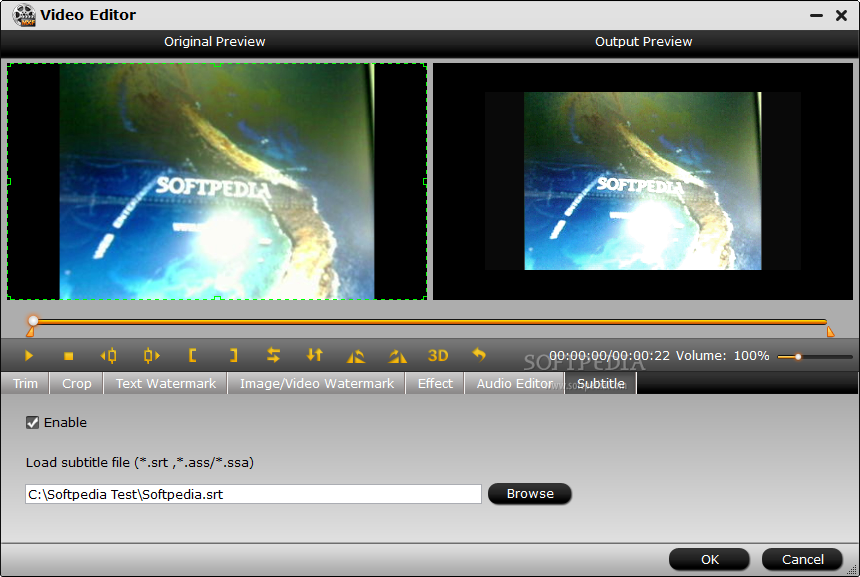This screenshot has width=860, height=577.
Task: Click the left trim start marker
Action: pos(30,332)
